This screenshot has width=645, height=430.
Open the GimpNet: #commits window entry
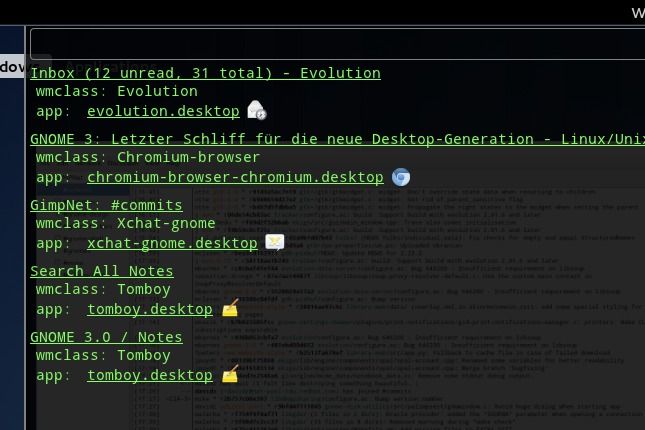coord(106,205)
